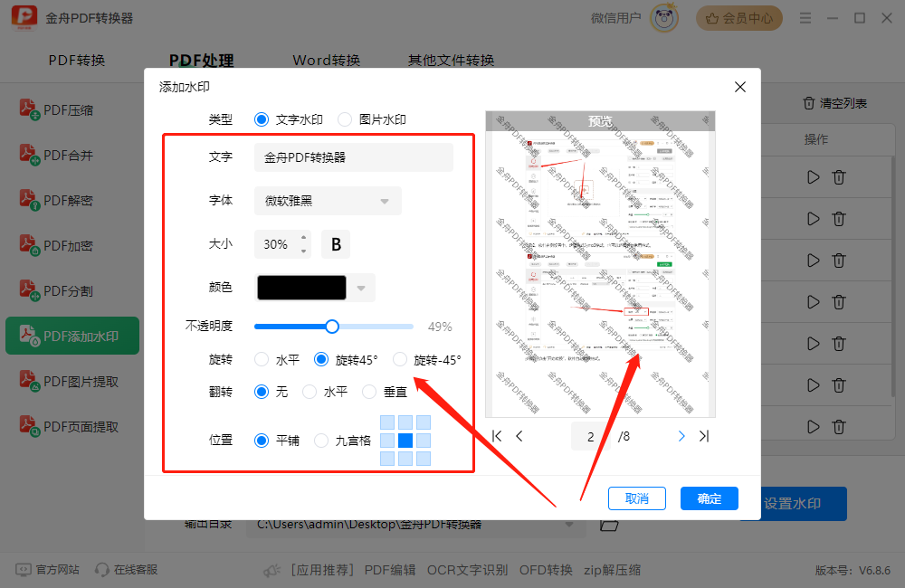Image resolution: width=905 pixels, height=588 pixels.
Task: Open PDF编辑 recommended app link
Action: pos(389,570)
